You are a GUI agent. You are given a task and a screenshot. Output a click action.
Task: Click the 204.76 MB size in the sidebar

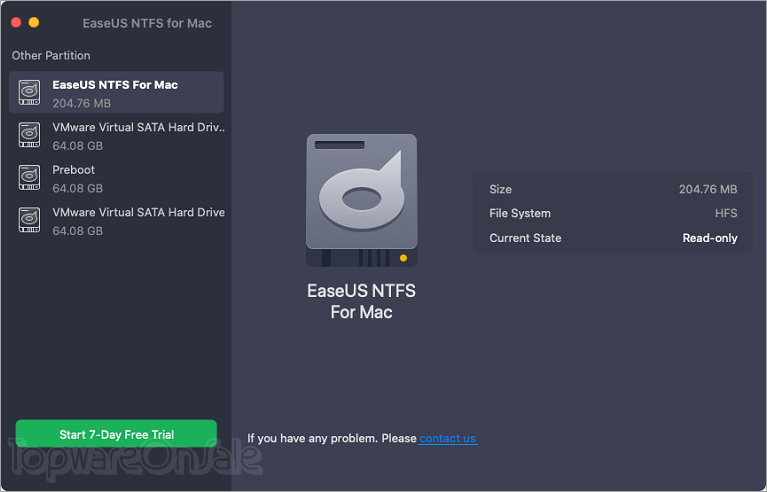click(82, 103)
